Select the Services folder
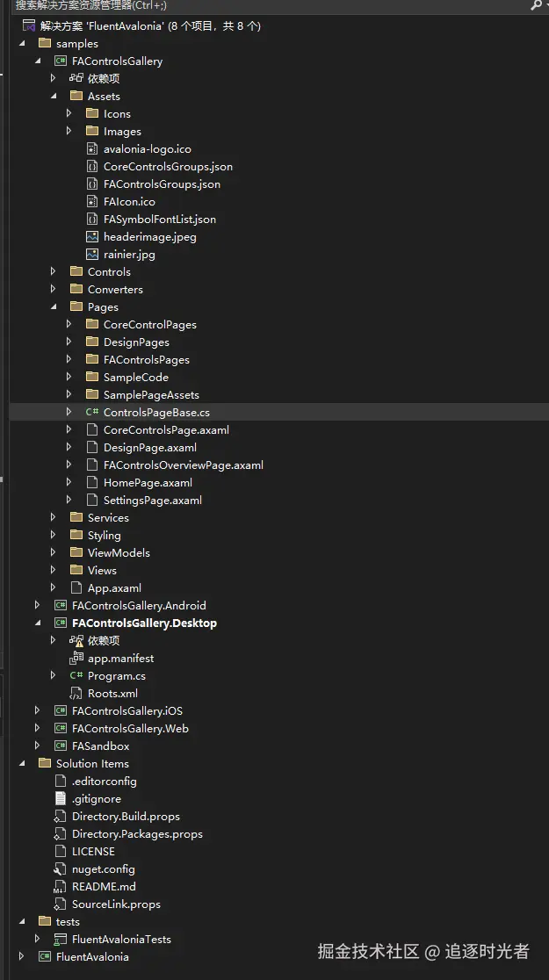This screenshot has width=549, height=980. coord(108,517)
